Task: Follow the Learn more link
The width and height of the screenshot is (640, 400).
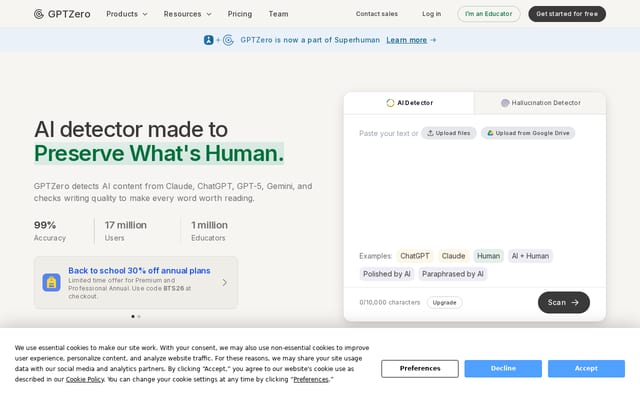Action: tap(407, 40)
